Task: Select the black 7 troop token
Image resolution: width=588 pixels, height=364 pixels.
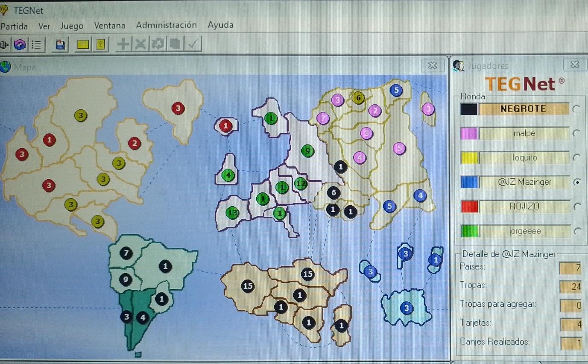Action: click(126, 253)
